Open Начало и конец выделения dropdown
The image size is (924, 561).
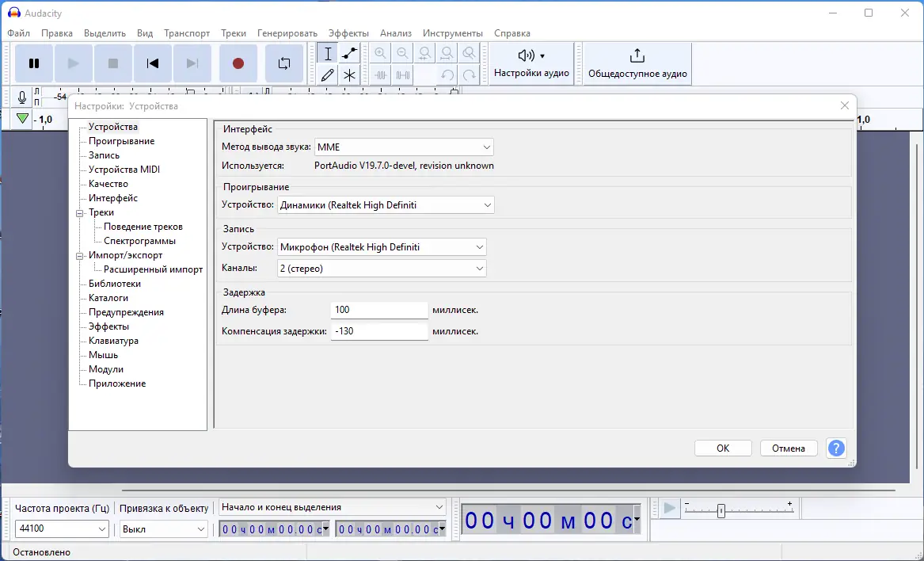[x=333, y=507]
